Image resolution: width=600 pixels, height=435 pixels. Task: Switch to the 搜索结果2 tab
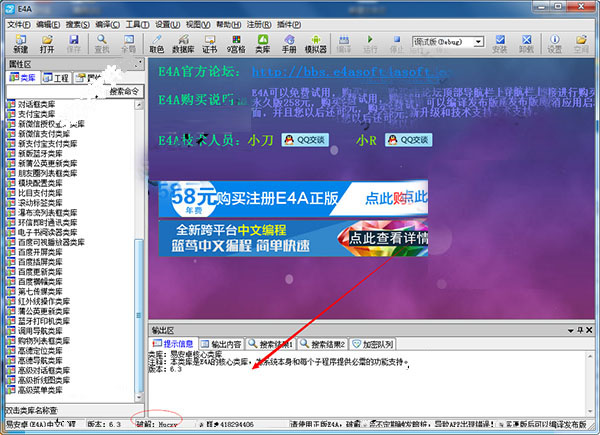click(323, 344)
